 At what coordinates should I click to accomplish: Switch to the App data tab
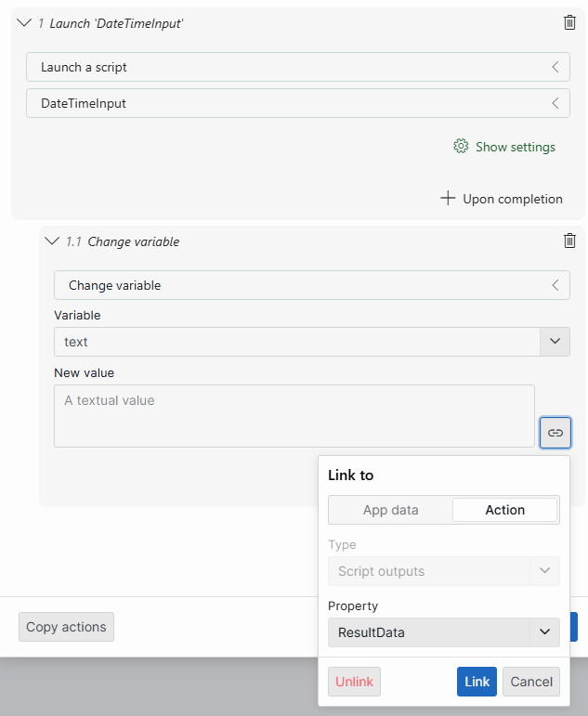point(390,510)
